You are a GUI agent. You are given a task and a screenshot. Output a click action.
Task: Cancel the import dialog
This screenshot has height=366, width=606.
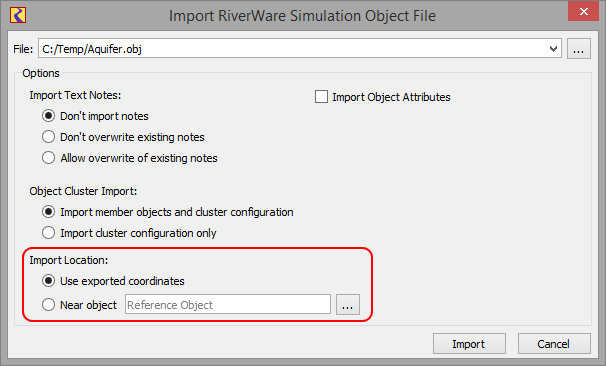click(554, 344)
